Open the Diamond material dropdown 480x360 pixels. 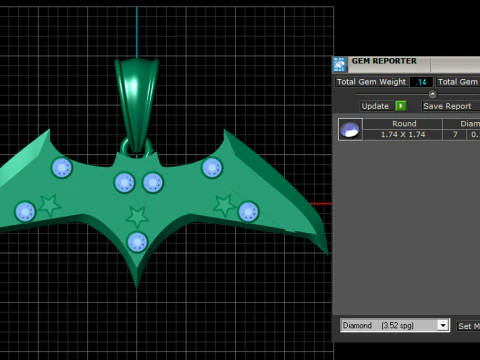[395, 325]
